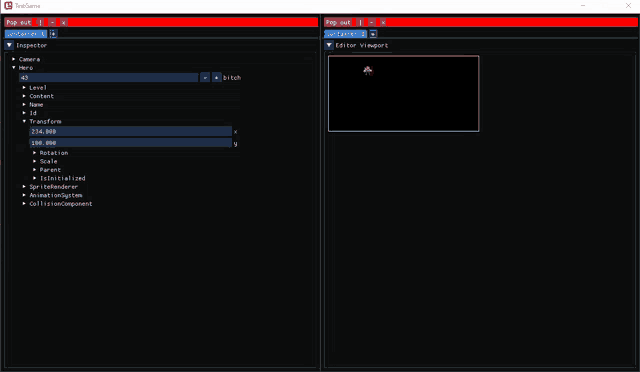Expand the Camera tree node
The width and height of the screenshot is (640, 372).
(x=13, y=59)
